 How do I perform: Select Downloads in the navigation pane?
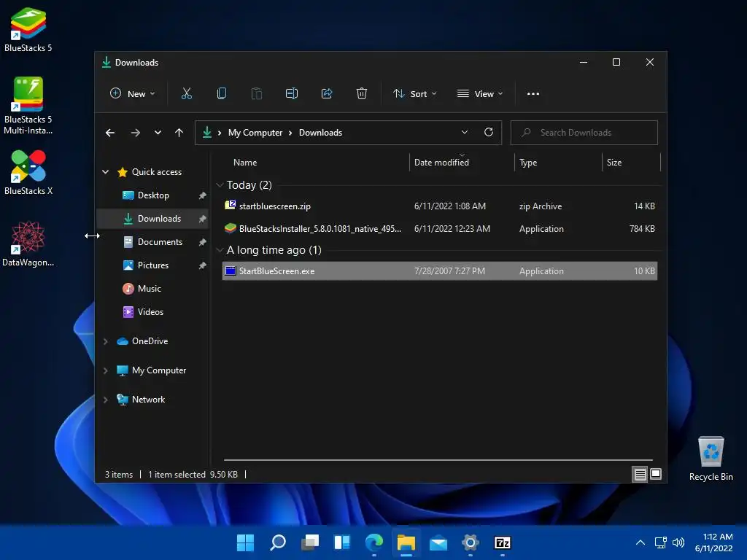coord(153,219)
